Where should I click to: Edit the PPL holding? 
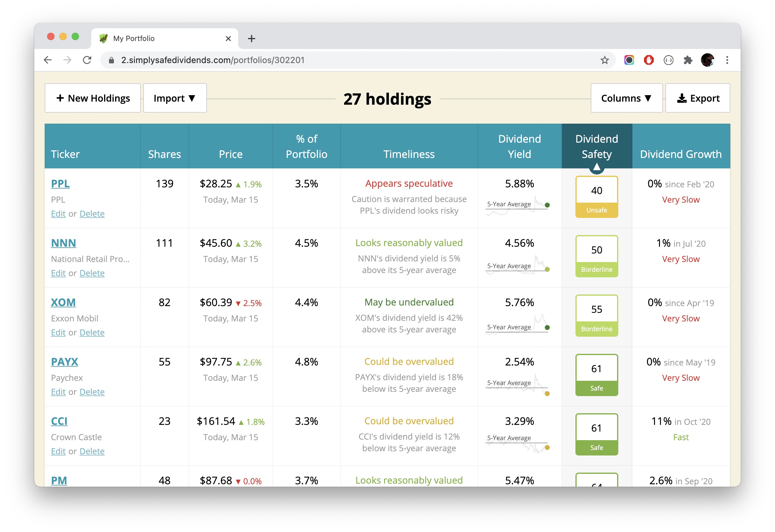click(58, 214)
